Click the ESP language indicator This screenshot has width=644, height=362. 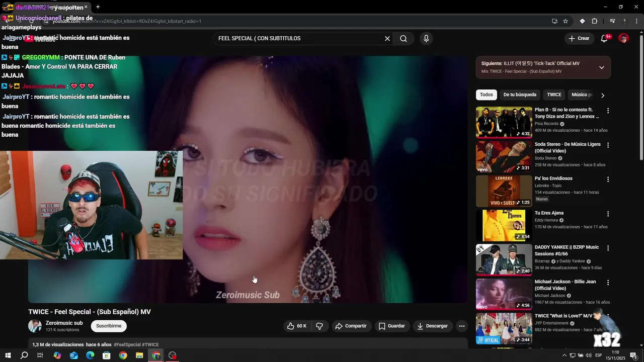point(599,355)
